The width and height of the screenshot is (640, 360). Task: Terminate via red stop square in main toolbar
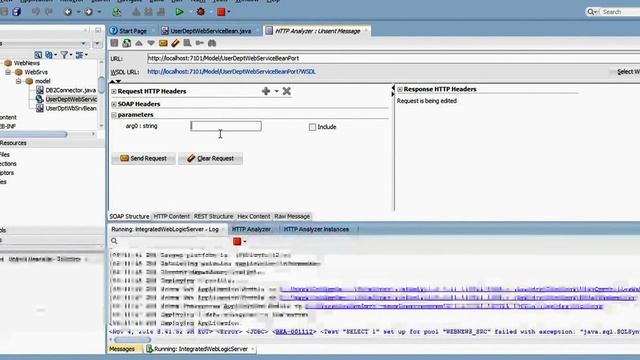[221, 12]
